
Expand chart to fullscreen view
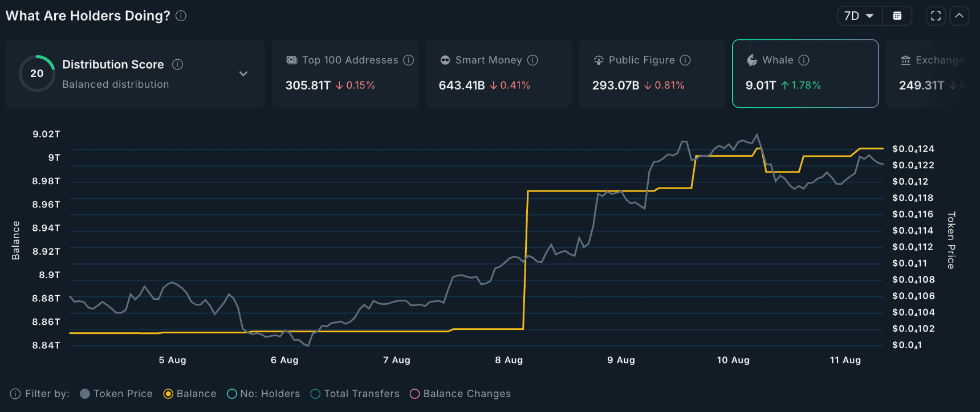coord(936,16)
